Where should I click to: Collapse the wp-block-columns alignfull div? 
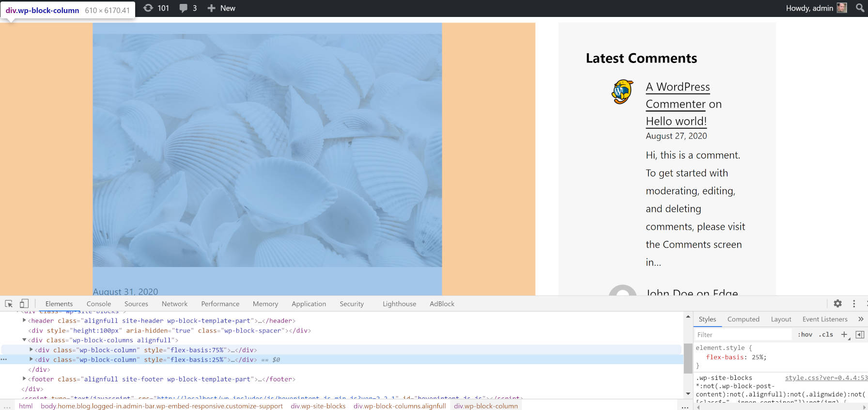pos(24,340)
